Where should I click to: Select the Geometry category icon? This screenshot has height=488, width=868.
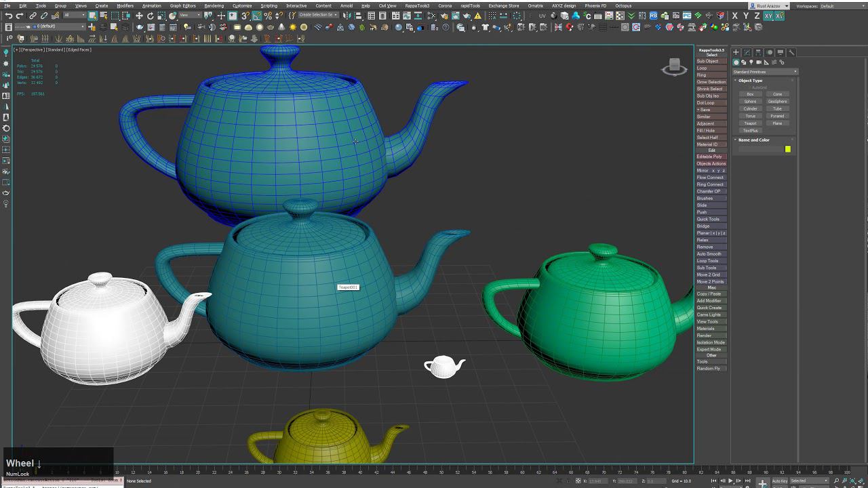(736, 62)
